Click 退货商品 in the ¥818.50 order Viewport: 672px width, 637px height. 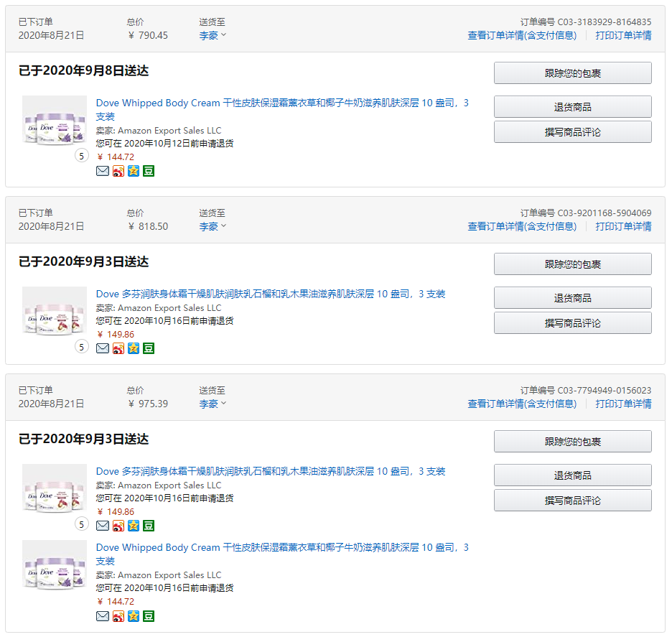pyautogui.click(x=572, y=298)
